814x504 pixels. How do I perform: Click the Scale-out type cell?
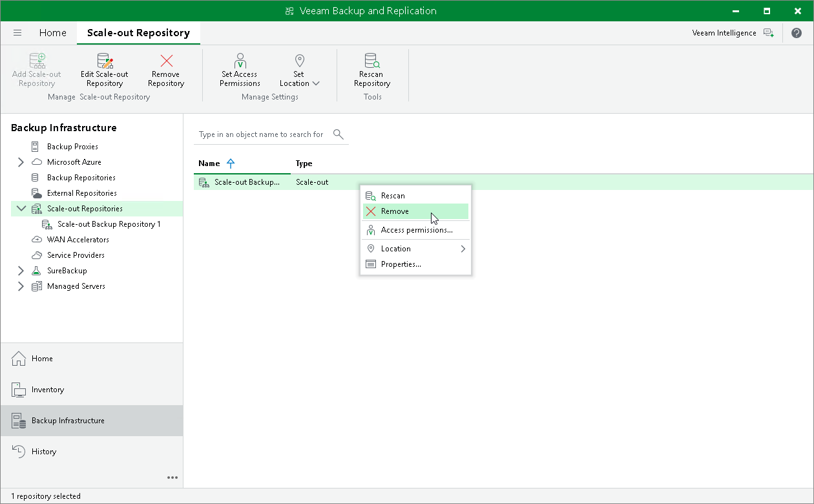point(312,182)
